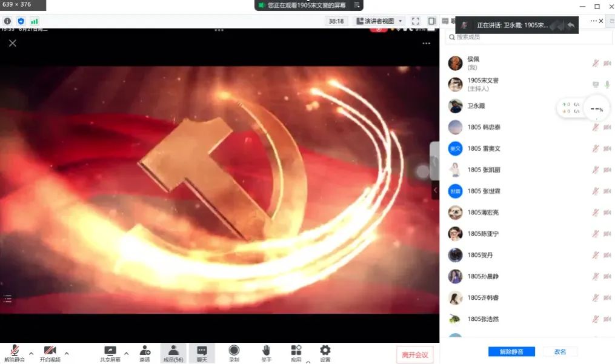Screen dimensions: 615x364
Task: Enter fullscreen via the fullscreen icon
Action: (416, 21)
